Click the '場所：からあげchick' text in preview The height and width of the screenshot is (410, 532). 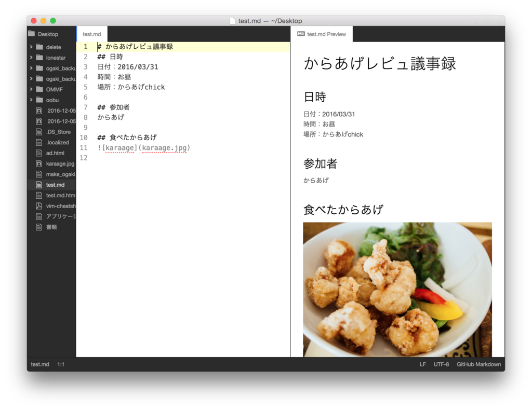333,134
